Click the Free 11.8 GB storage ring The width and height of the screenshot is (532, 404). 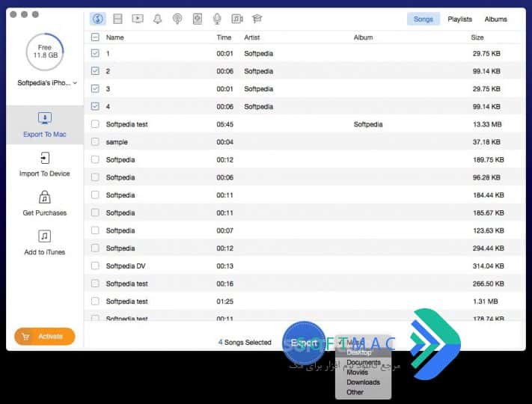45,52
